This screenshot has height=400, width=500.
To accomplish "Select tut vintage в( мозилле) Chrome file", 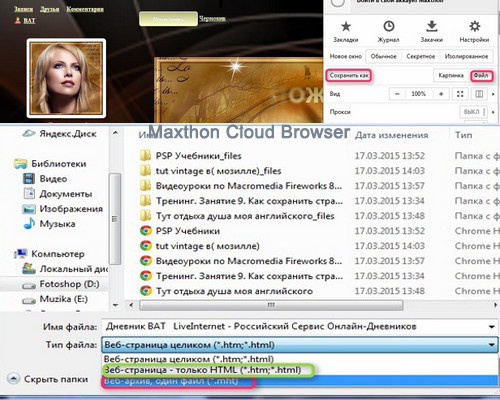I will pos(200,246).
